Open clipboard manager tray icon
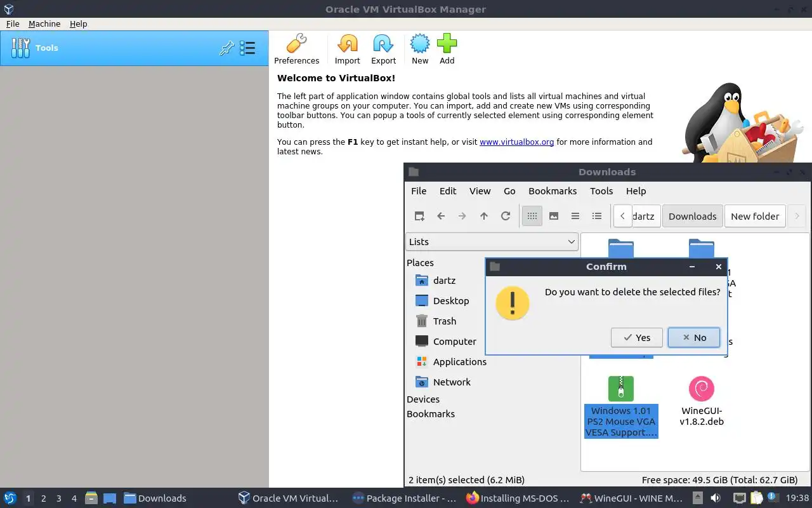This screenshot has height=508, width=812. 757,498
